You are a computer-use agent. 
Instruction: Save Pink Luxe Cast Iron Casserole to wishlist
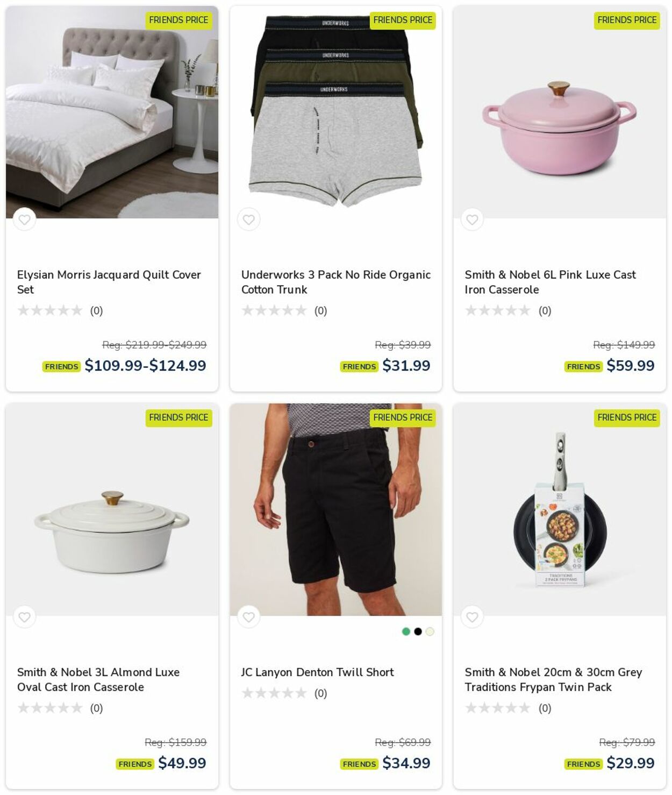pyautogui.click(x=472, y=219)
